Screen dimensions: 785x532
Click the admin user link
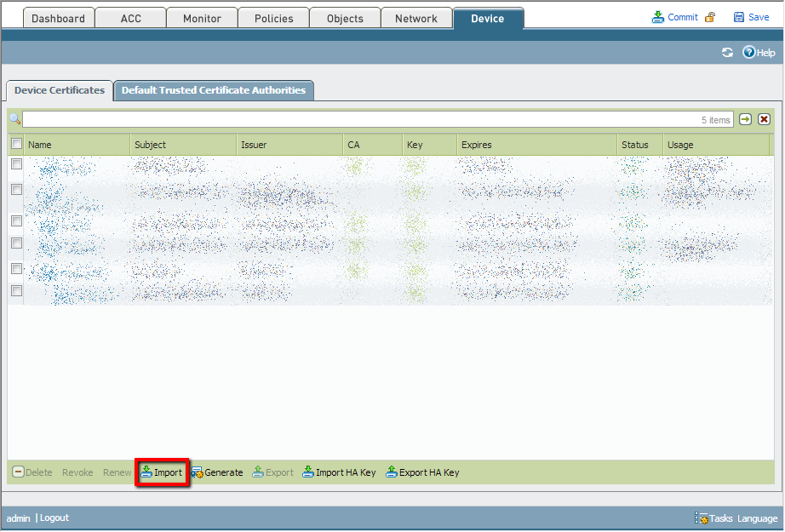point(18,518)
